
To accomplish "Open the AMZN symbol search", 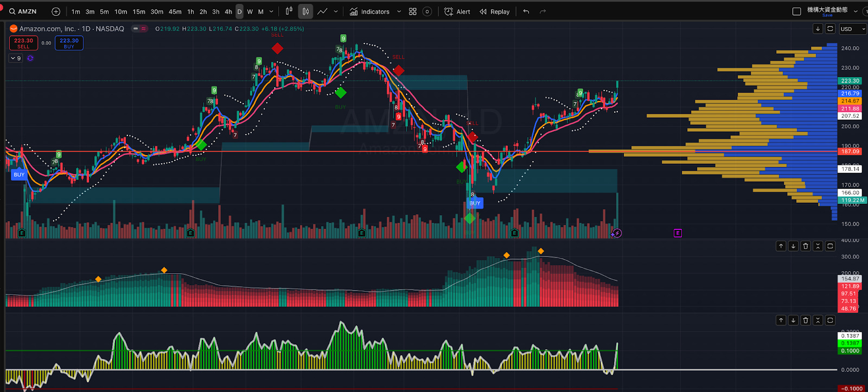I will [23, 11].
